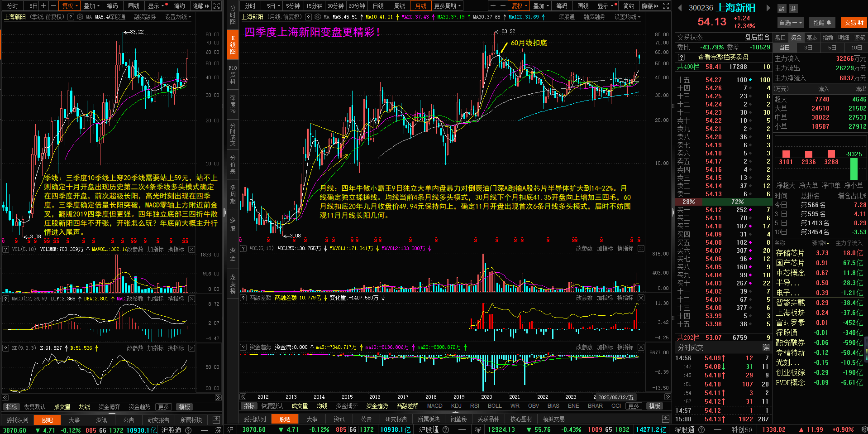Zoom in with plus icon in right chart toolbar

point(493,6)
